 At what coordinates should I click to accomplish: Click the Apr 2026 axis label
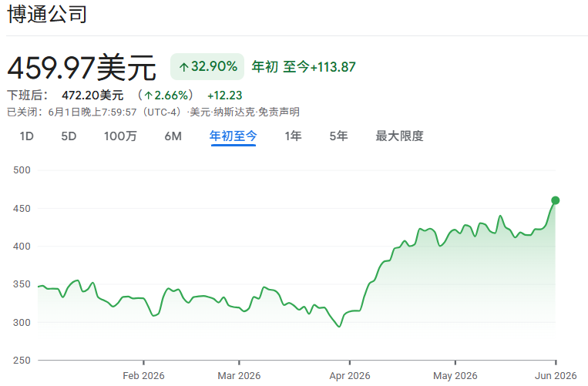tap(350, 375)
